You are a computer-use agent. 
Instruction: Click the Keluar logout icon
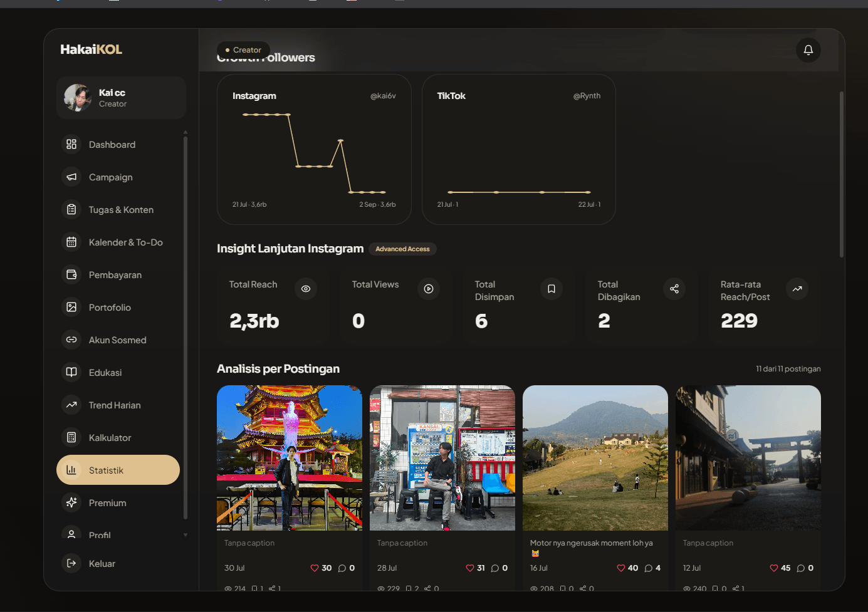click(71, 563)
